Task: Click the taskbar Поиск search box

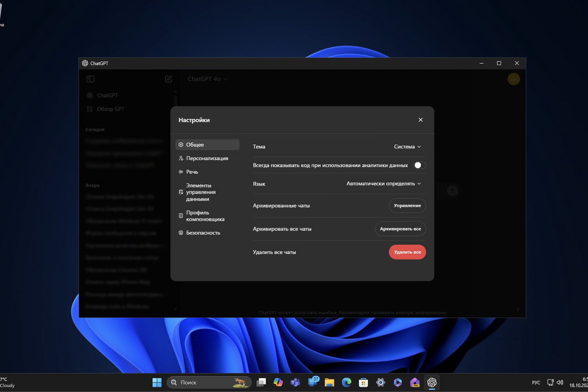Action: [x=209, y=383]
